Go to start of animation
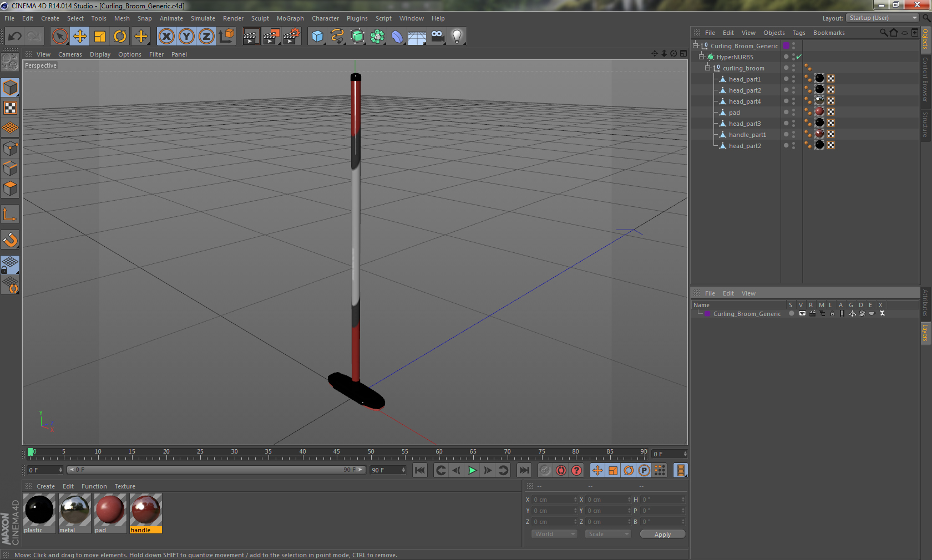This screenshot has height=560, width=932. pyautogui.click(x=420, y=470)
